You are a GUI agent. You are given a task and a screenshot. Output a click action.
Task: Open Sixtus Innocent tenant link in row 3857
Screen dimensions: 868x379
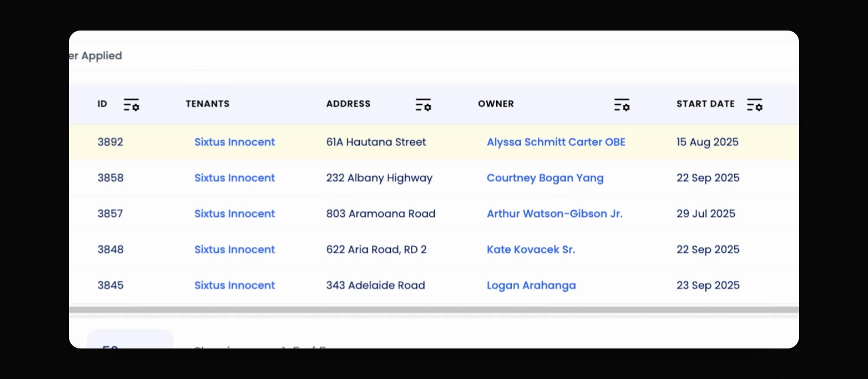pos(234,214)
